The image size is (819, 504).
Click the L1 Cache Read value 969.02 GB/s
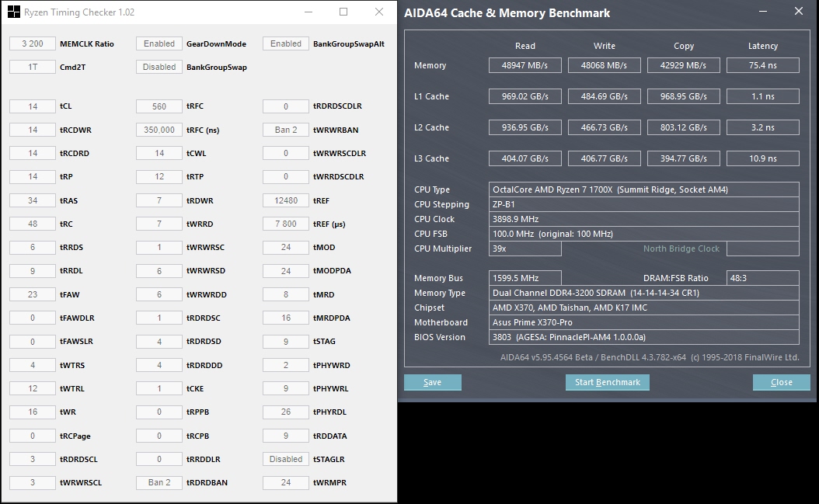525,96
